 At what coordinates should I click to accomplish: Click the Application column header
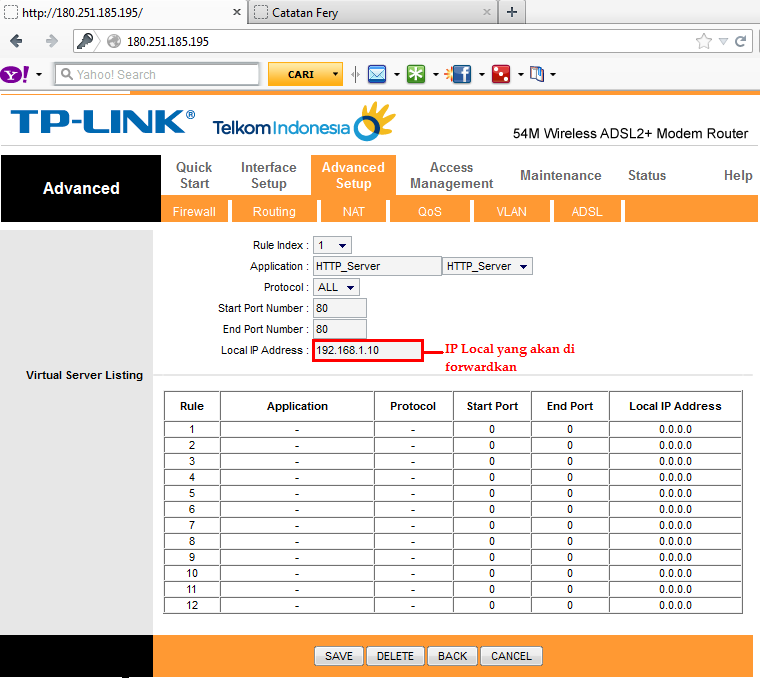click(297, 406)
